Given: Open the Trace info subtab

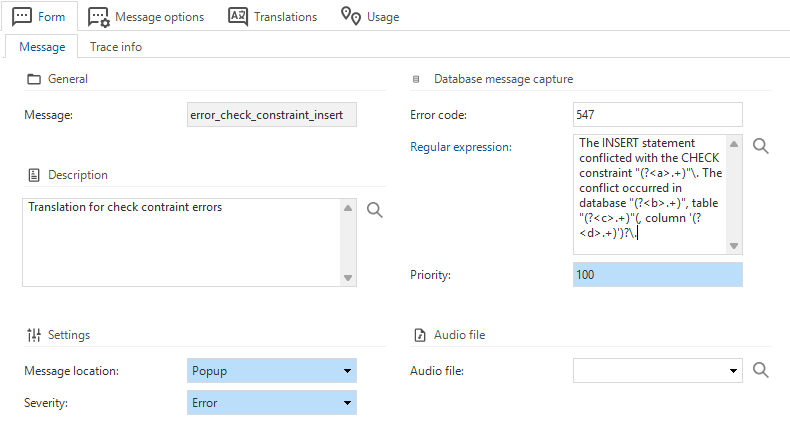Looking at the screenshot, I should click(115, 46).
